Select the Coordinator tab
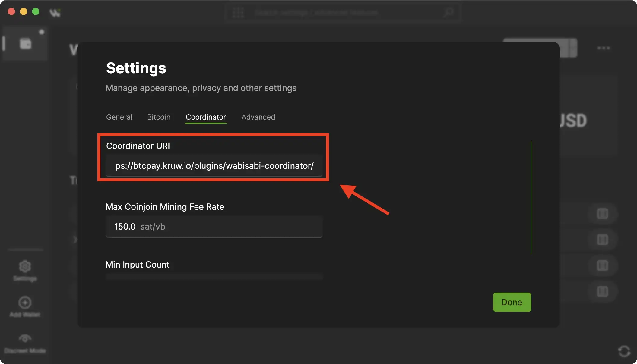This screenshot has height=364, width=637. tap(206, 117)
